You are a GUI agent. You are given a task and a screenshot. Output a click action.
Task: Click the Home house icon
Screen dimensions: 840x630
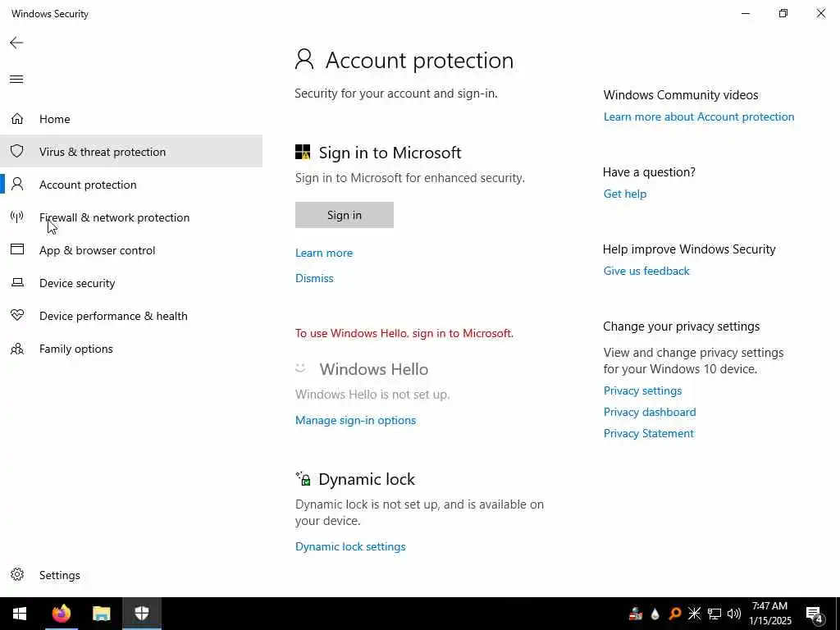(17, 119)
